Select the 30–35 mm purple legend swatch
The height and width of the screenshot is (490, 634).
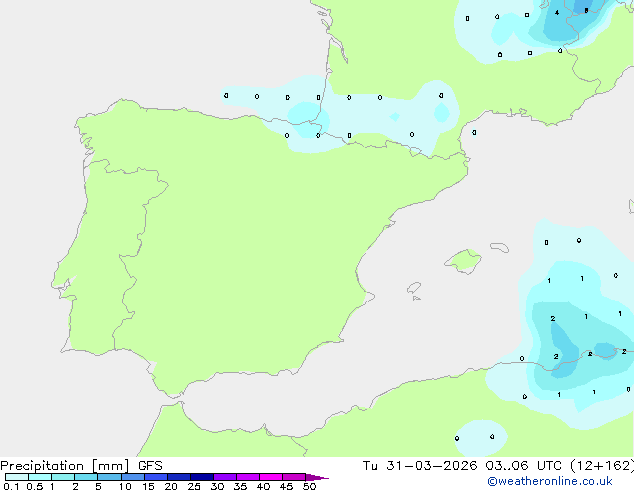tap(225, 477)
